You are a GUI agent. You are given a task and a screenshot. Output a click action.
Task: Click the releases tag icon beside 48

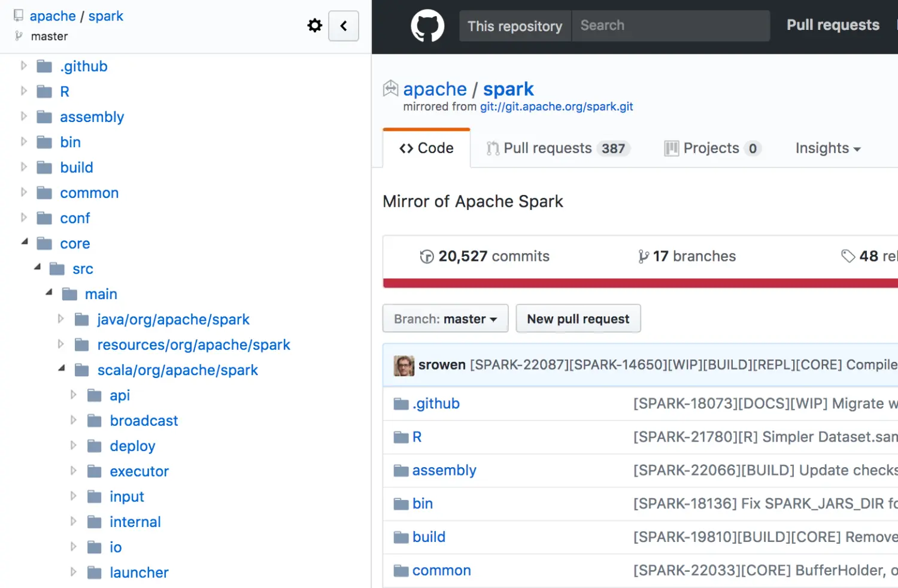point(848,256)
